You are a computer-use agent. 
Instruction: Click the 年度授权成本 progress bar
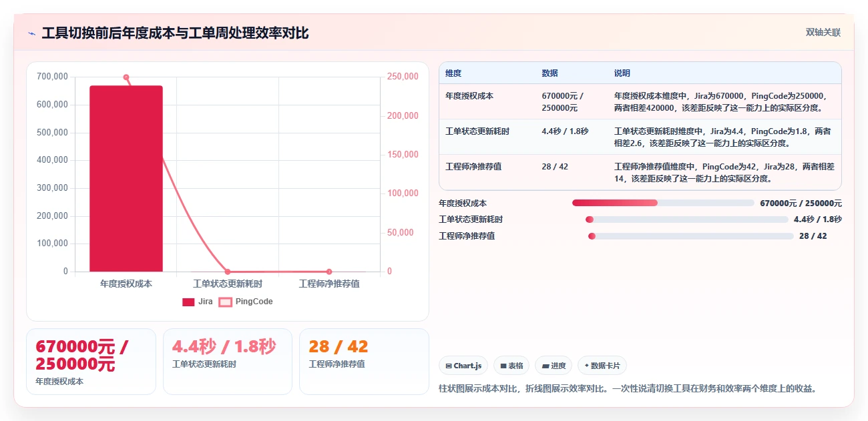tap(663, 203)
